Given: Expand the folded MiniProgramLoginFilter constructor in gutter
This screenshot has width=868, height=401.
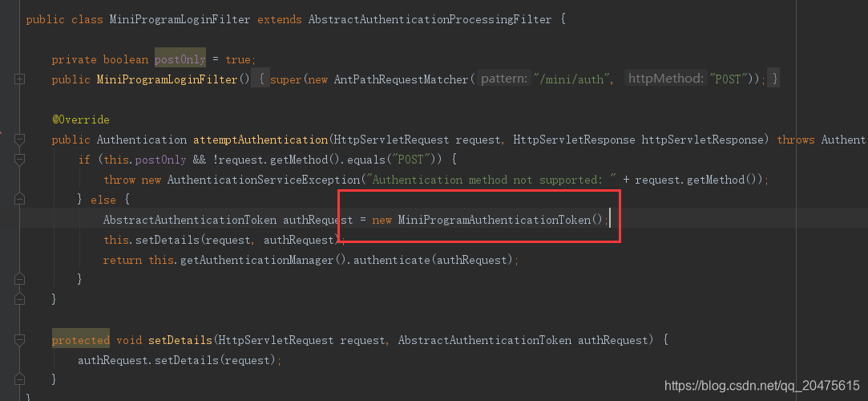Looking at the screenshot, I should (x=19, y=79).
